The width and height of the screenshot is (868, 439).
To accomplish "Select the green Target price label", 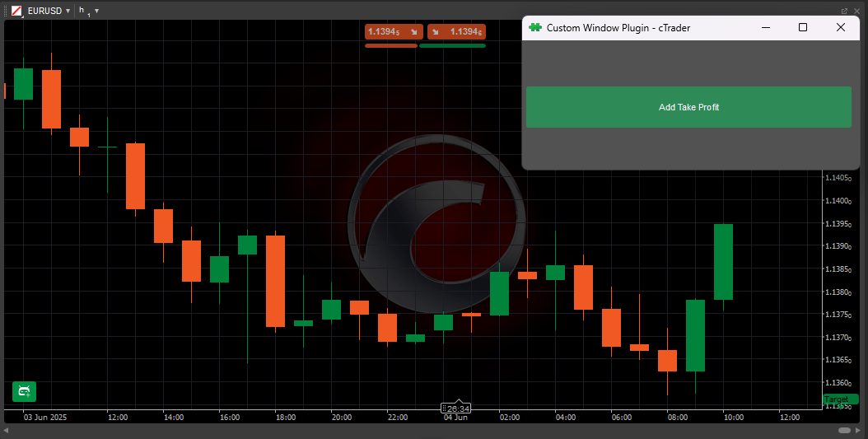I will click(x=840, y=399).
